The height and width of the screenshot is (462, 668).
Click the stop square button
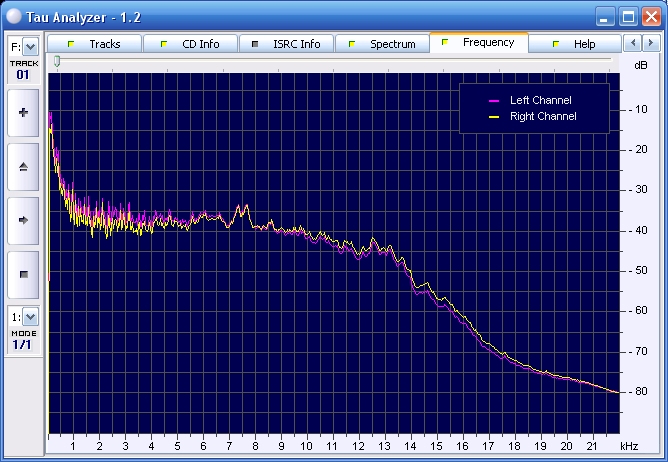pyautogui.click(x=23, y=273)
